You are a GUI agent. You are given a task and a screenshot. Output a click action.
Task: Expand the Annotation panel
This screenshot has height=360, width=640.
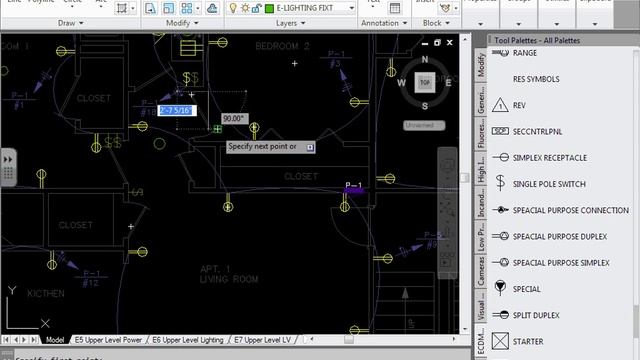384,23
